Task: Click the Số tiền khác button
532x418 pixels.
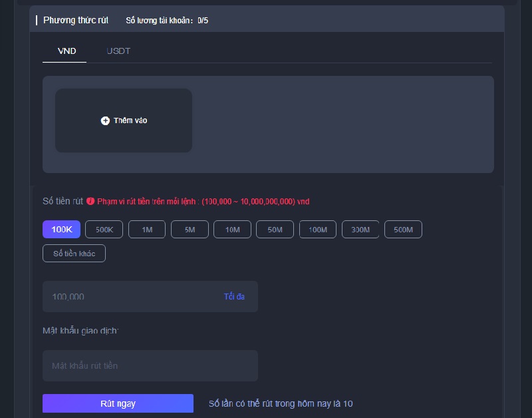Action: pyautogui.click(x=74, y=254)
